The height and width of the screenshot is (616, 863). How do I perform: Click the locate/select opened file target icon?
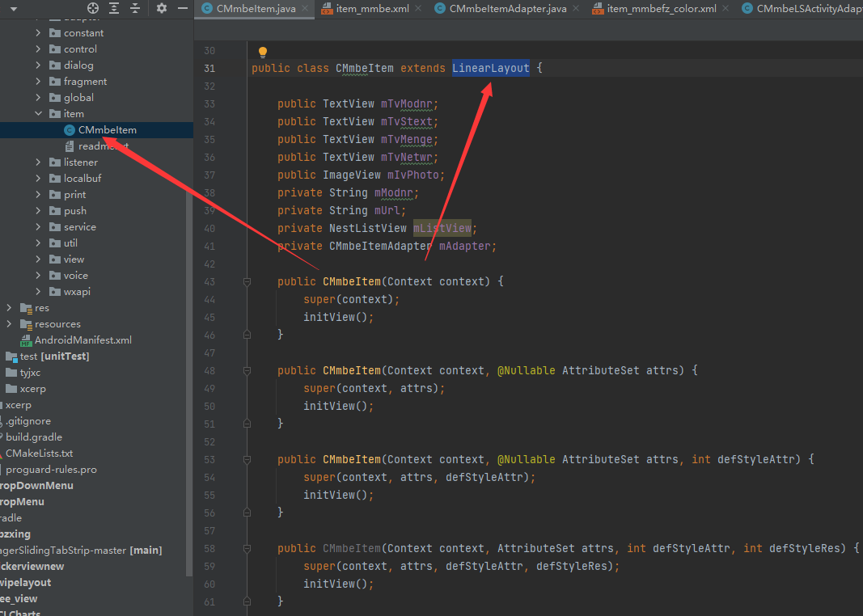click(x=93, y=8)
